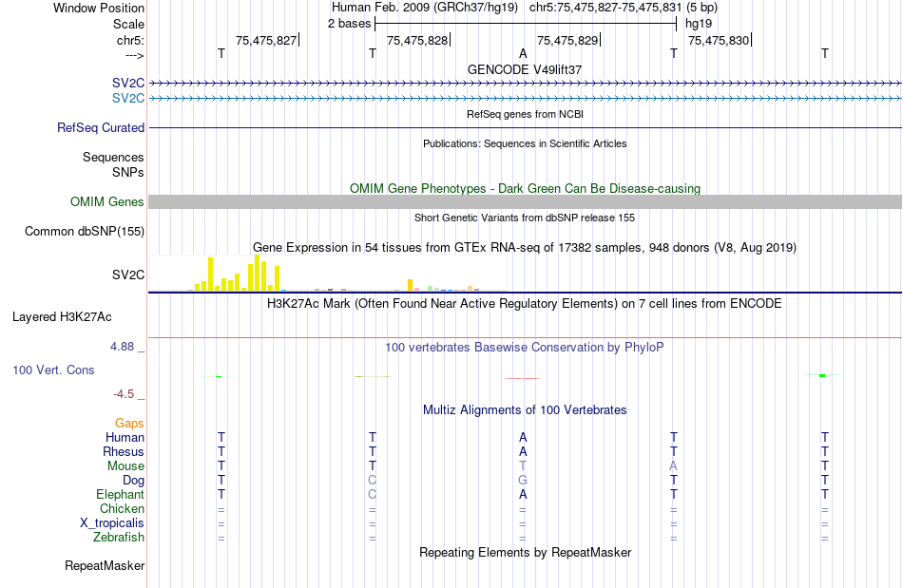Click the A base in the sequence ruler

coord(523,53)
